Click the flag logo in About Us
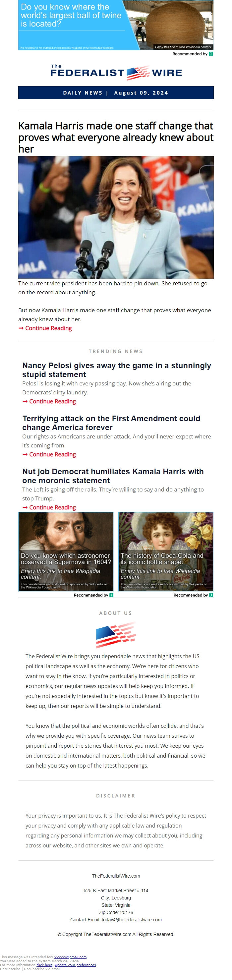Screen dimensions: 232x980 point(116,635)
